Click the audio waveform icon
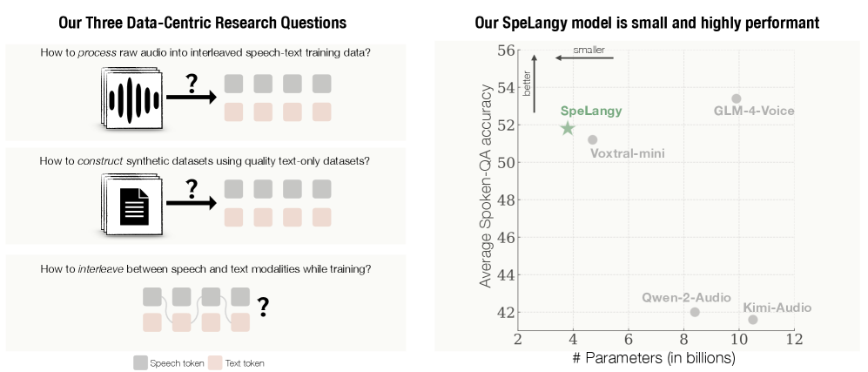The width and height of the screenshot is (868, 372). [x=133, y=101]
